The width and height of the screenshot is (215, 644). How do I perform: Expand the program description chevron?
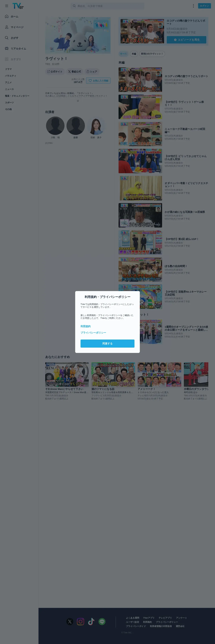click(x=78, y=101)
